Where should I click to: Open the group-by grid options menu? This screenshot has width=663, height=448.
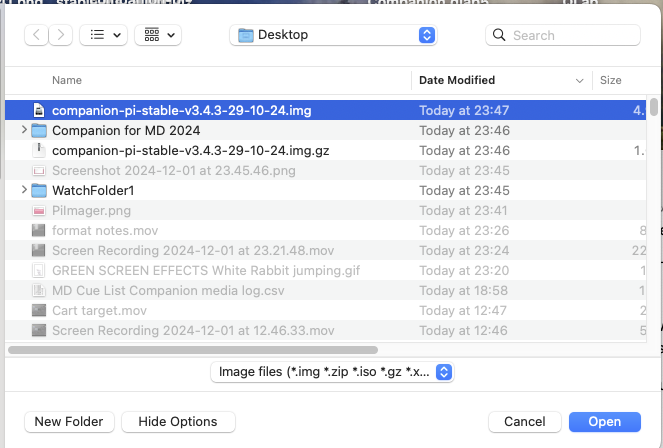[158, 35]
